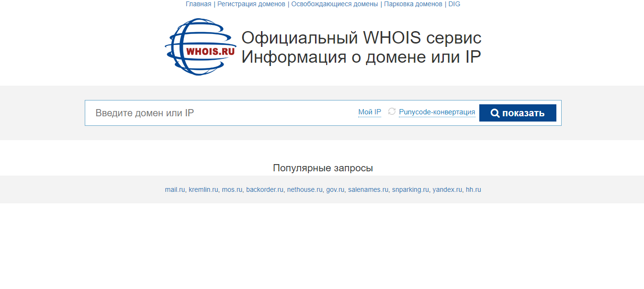
Task: Click the salenames.ru link
Action: pos(368,189)
